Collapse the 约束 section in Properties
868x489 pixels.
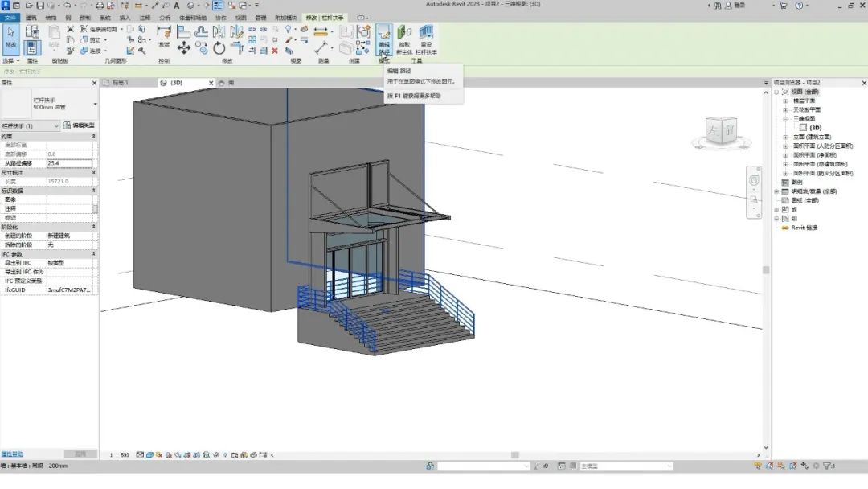(93, 136)
